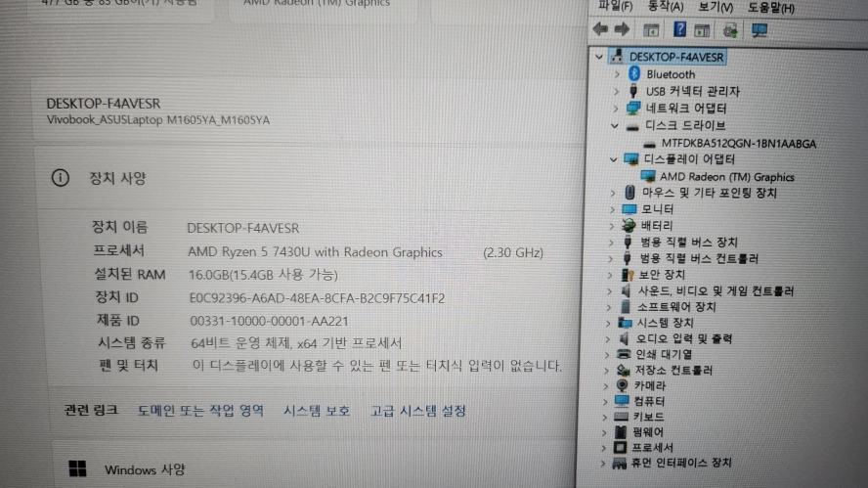Open the 보기(V) menu
Viewport: 868px width, 488px height.
tap(716, 7)
